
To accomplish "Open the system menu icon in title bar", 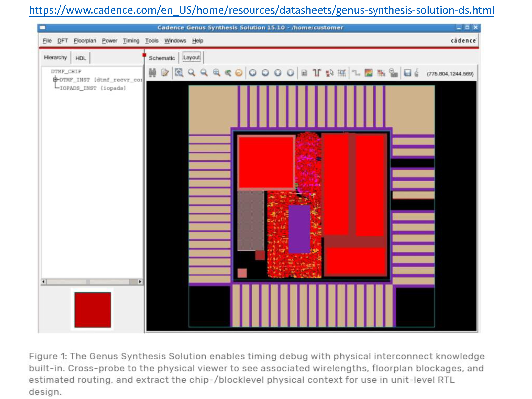I will click(x=42, y=27).
